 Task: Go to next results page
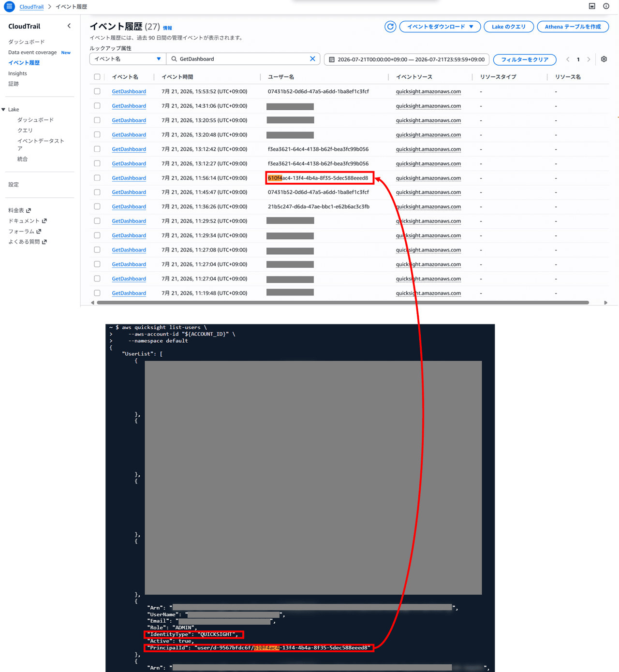click(x=589, y=59)
